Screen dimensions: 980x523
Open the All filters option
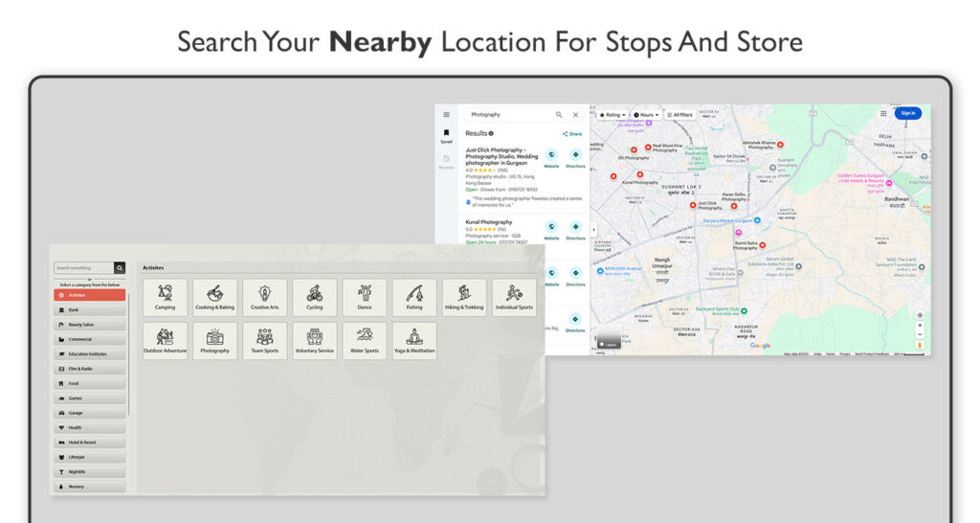pyautogui.click(x=679, y=115)
